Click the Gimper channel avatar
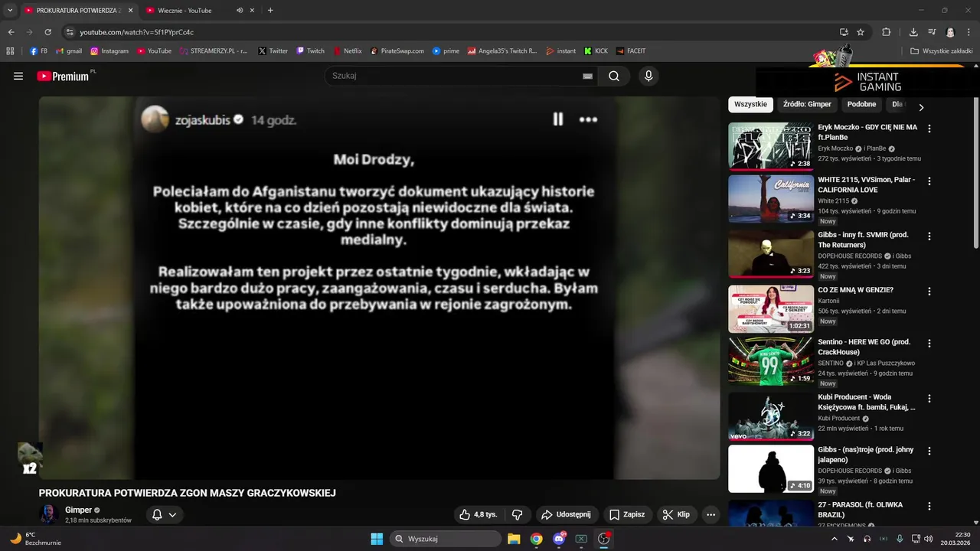The height and width of the screenshot is (551, 980). (49, 514)
